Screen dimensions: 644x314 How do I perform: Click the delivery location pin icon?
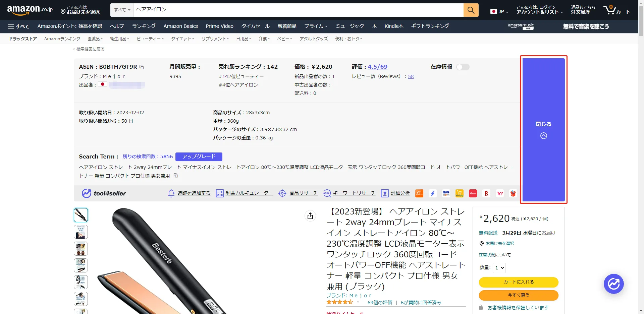coord(482,244)
